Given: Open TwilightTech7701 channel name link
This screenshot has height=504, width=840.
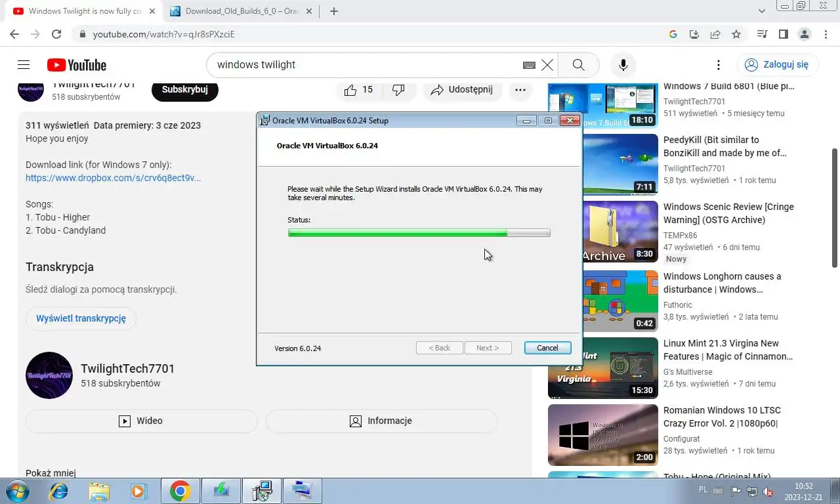Looking at the screenshot, I should tap(127, 369).
